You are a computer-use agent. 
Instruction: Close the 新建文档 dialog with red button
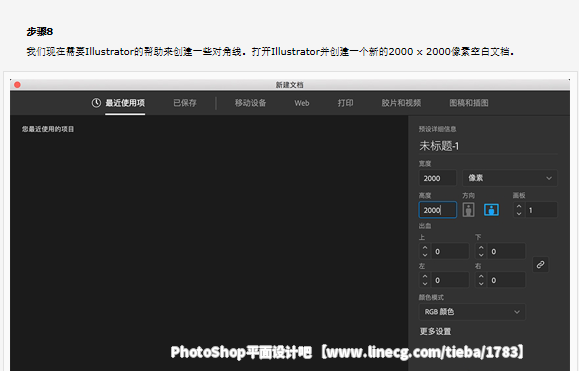pyautogui.click(x=17, y=85)
